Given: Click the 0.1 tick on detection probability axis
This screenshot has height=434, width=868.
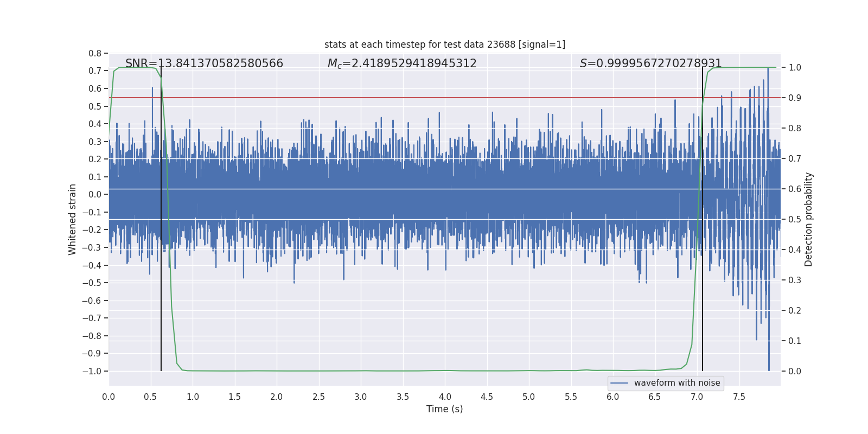Looking at the screenshot, I should (x=795, y=341).
